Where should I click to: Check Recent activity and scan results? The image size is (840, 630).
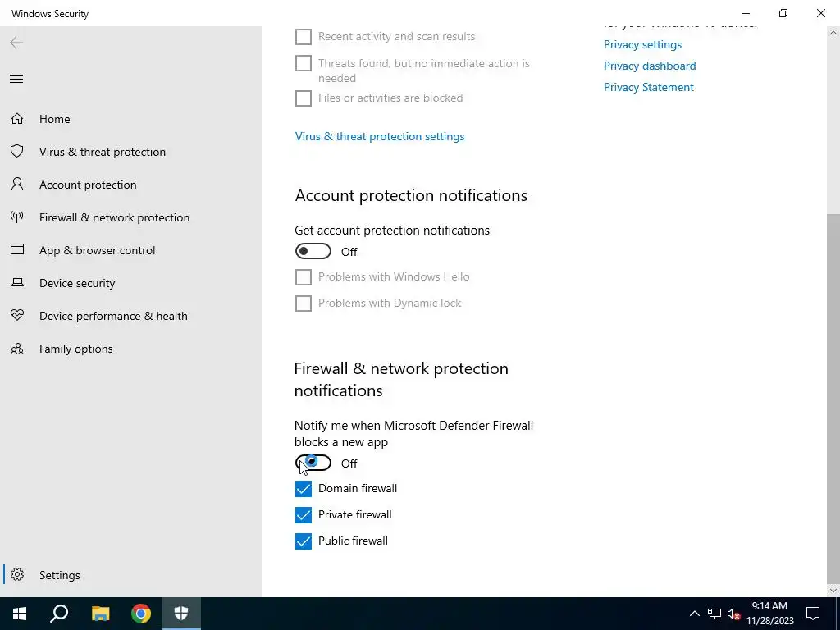[304, 36]
